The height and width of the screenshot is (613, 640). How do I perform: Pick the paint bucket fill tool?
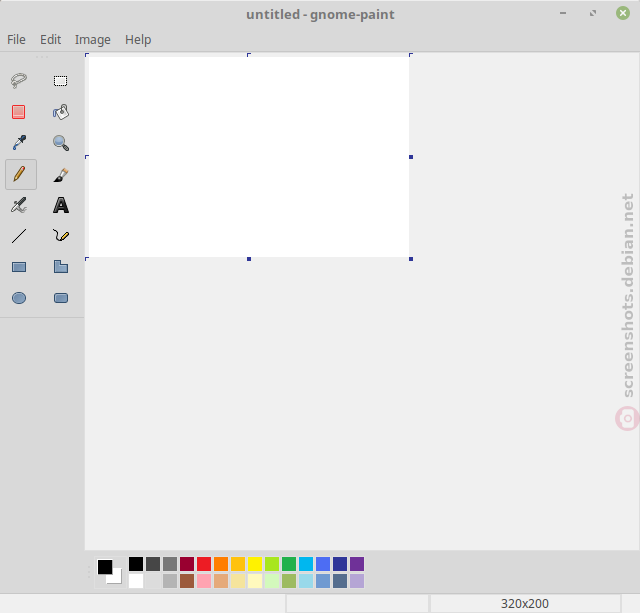(61, 112)
